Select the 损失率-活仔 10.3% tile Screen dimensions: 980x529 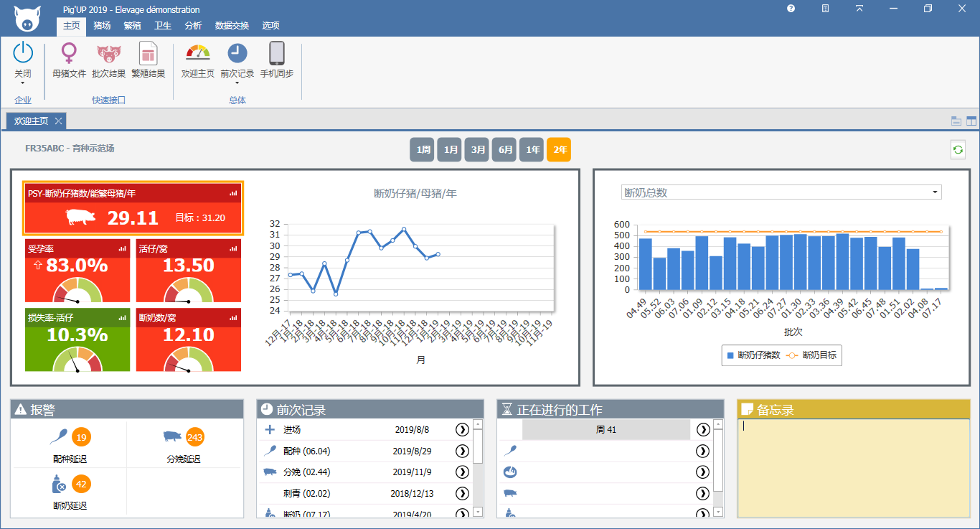(x=77, y=340)
